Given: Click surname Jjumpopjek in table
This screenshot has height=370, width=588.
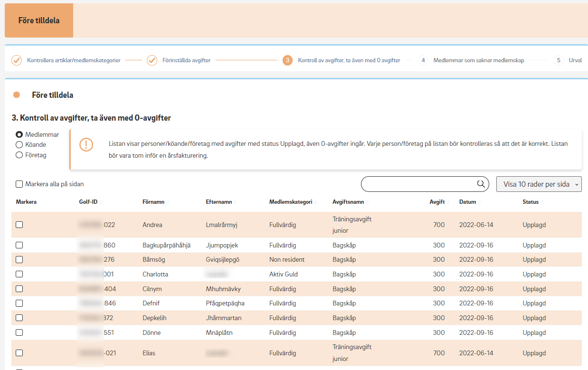Looking at the screenshot, I should [x=222, y=245].
